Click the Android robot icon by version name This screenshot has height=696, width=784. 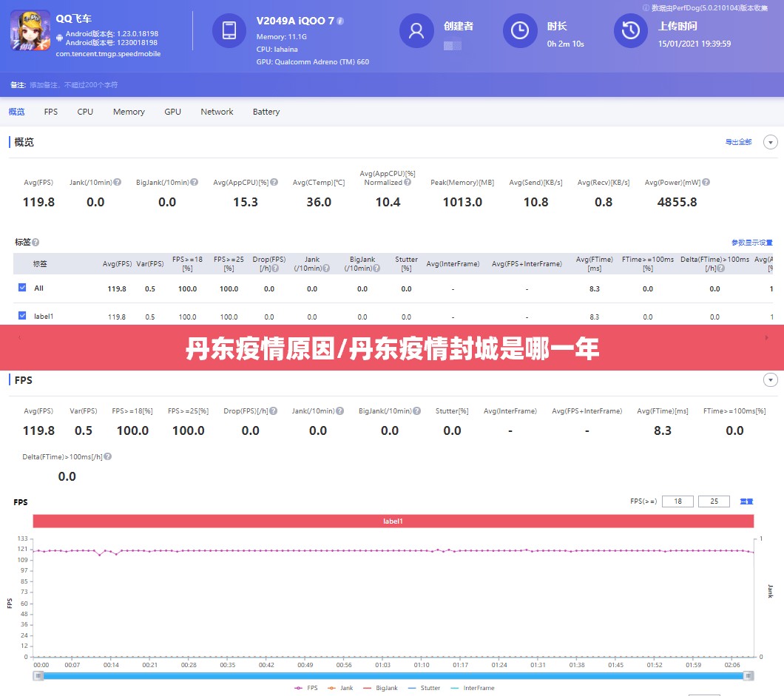tap(60, 38)
